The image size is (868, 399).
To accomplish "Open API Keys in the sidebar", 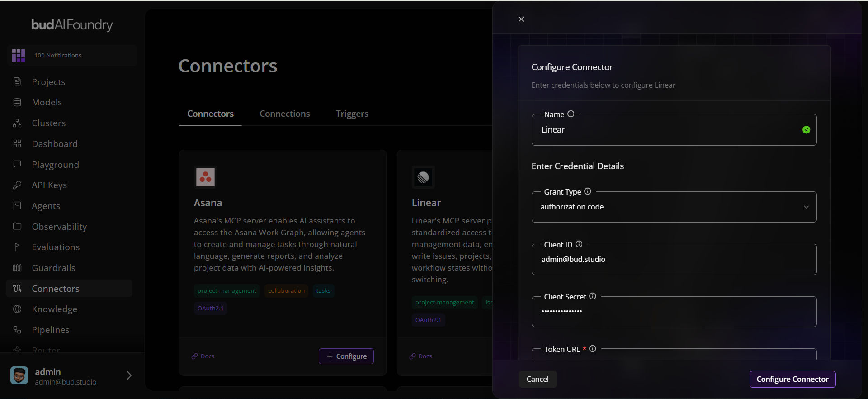I will pos(69,185).
